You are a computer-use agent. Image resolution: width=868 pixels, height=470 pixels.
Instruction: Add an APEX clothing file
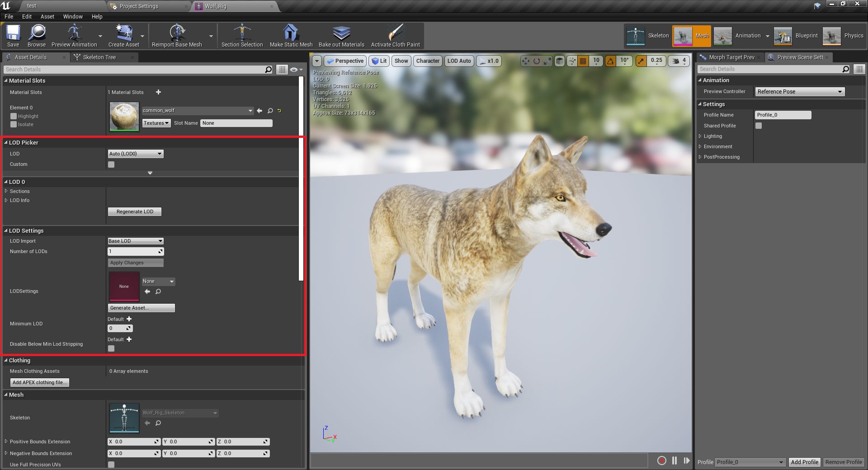pos(39,382)
